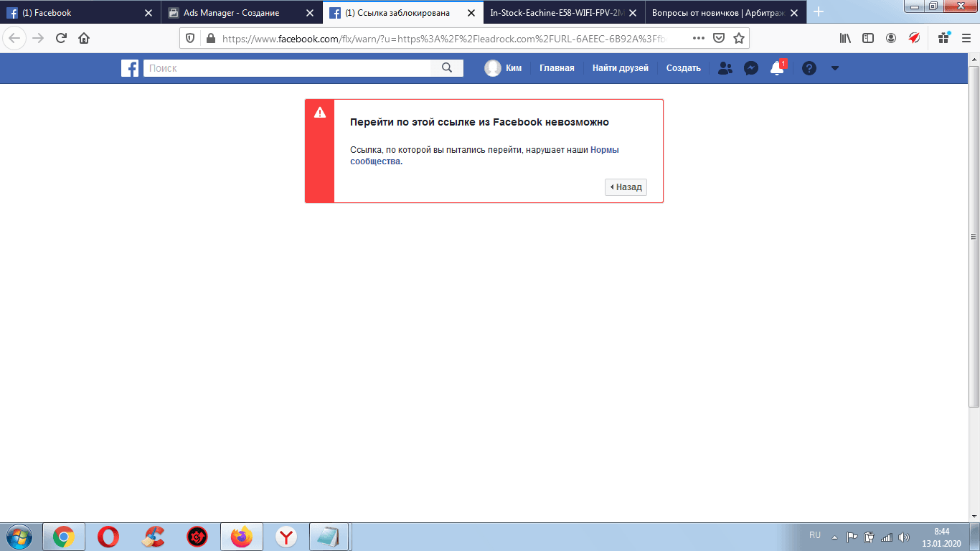Open Найти друзей link
Screen dimensions: 980x551
(x=621, y=68)
